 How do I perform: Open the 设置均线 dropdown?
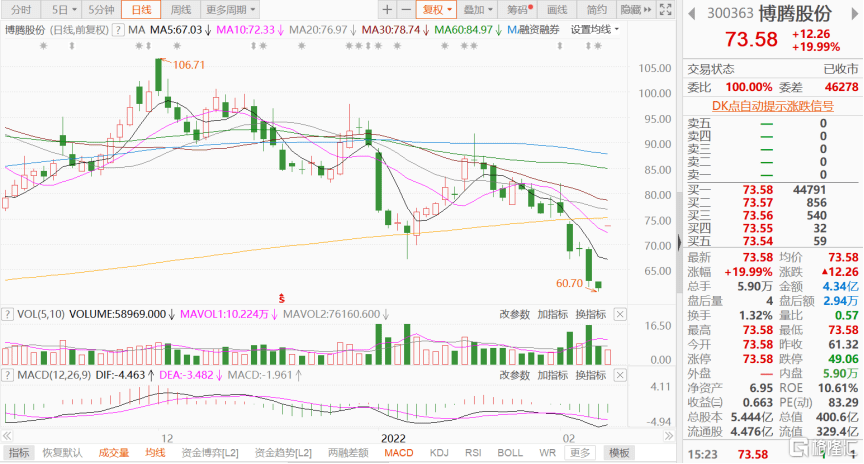click(596, 30)
